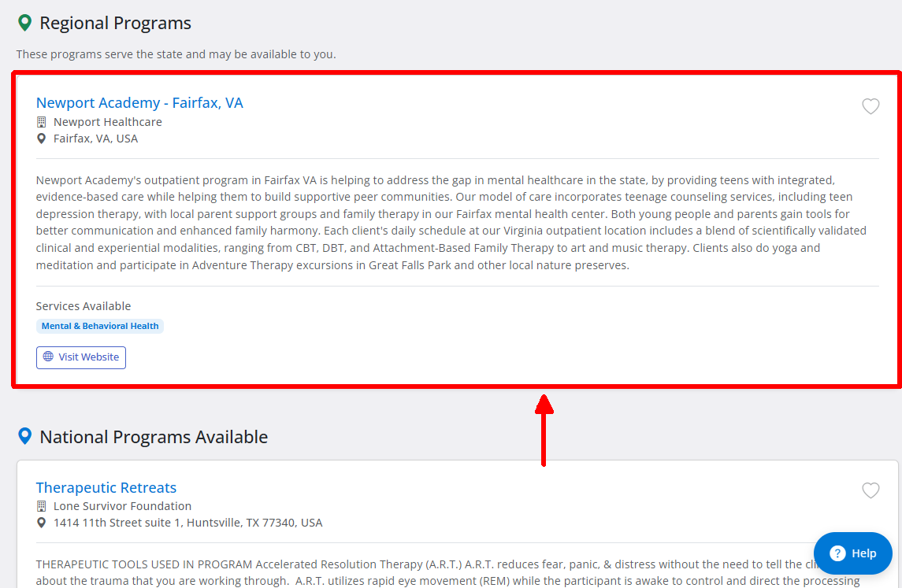Click the location pin beside Fairfax, VA, USA
The image size is (902, 588).
coord(42,139)
